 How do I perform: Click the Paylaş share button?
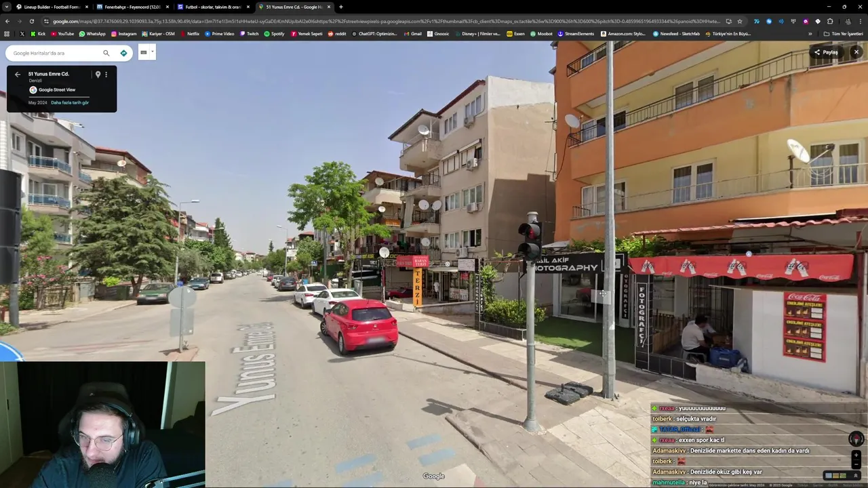[826, 52]
